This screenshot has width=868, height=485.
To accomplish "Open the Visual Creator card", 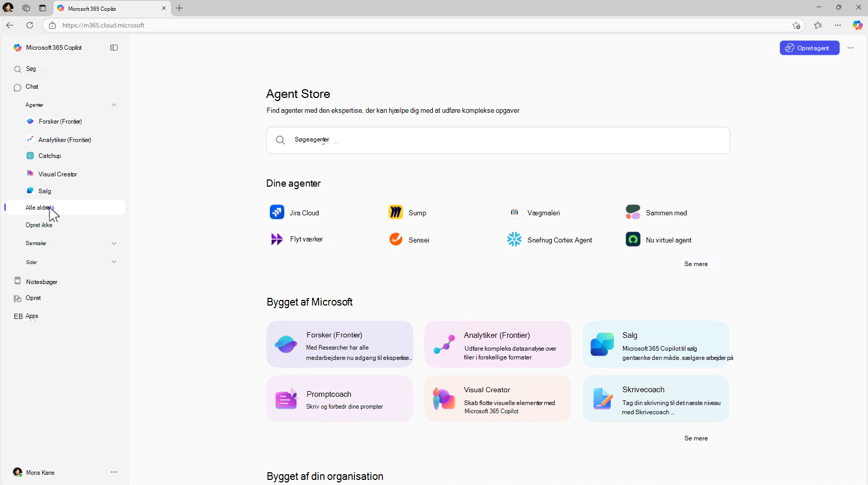I will [x=497, y=398].
